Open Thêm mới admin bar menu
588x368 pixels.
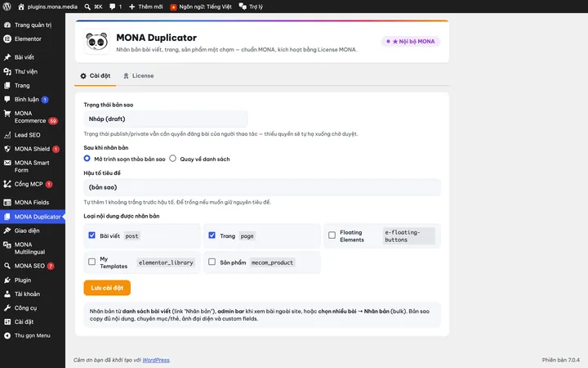tap(145, 7)
